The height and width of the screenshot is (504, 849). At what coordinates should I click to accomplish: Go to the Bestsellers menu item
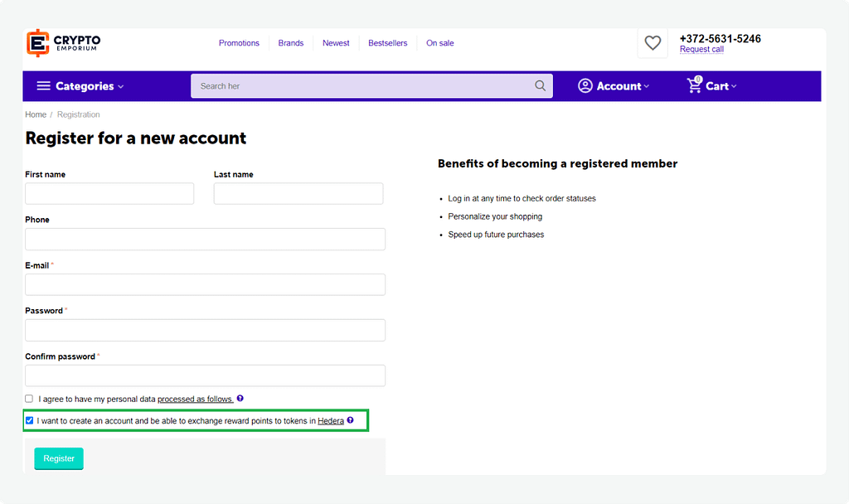387,43
